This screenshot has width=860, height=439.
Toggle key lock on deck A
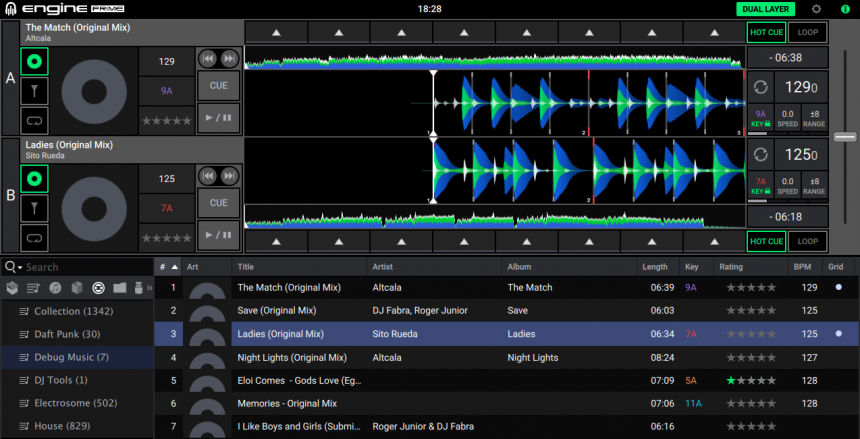click(761, 119)
